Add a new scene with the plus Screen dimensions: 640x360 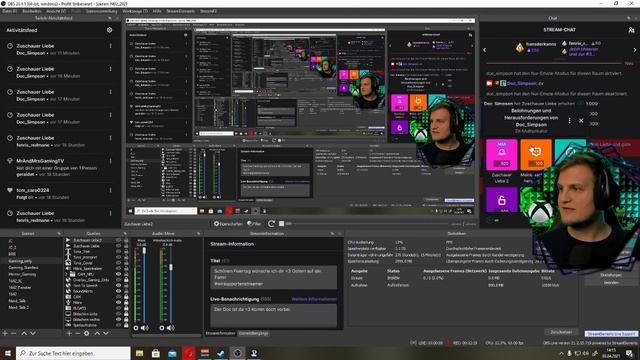point(5,333)
